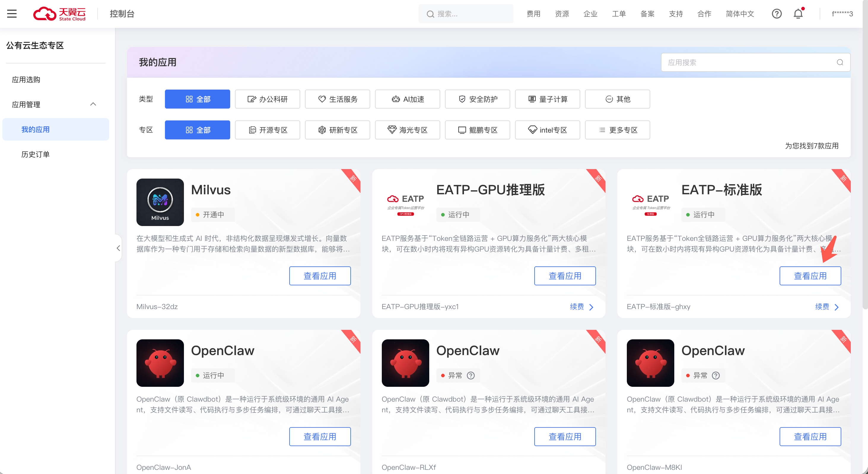868x474 pixels.
Task: Filter zone by 研新专区
Action: (338, 130)
